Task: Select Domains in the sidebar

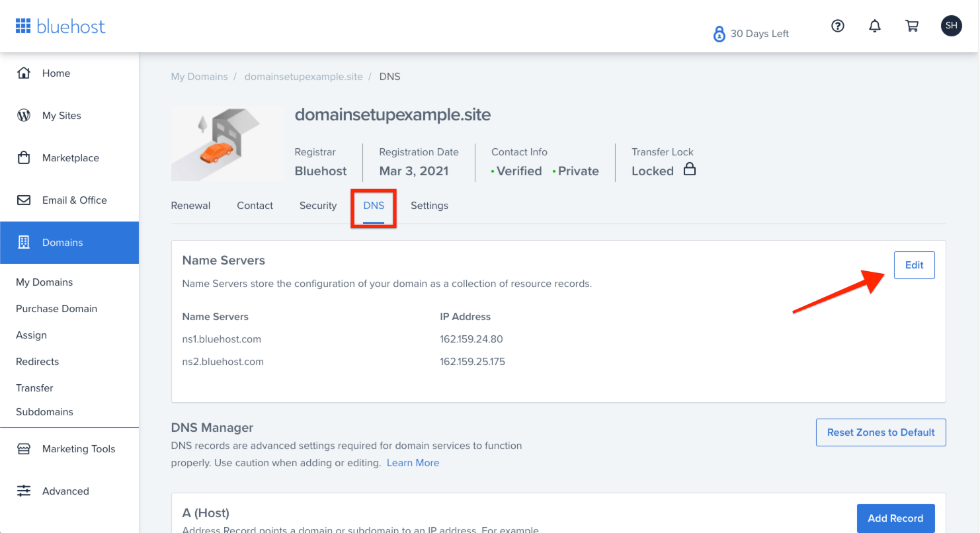Action: tap(69, 243)
